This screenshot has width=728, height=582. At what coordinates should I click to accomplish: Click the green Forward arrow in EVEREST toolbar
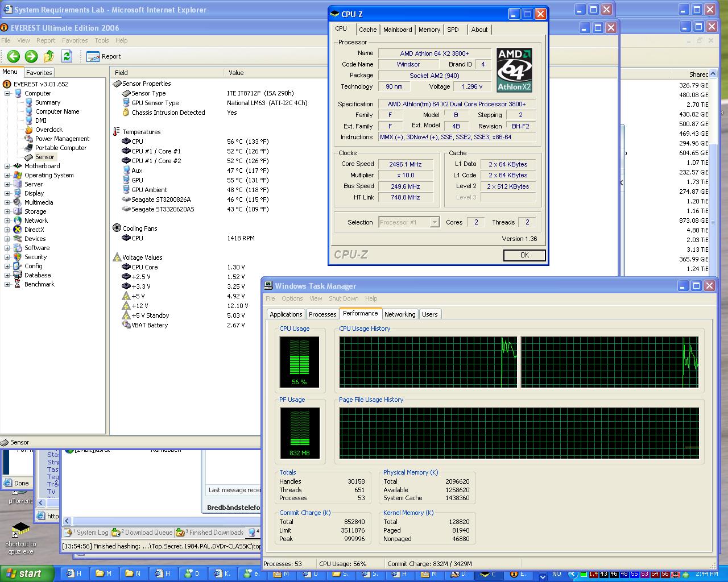(x=31, y=56)
